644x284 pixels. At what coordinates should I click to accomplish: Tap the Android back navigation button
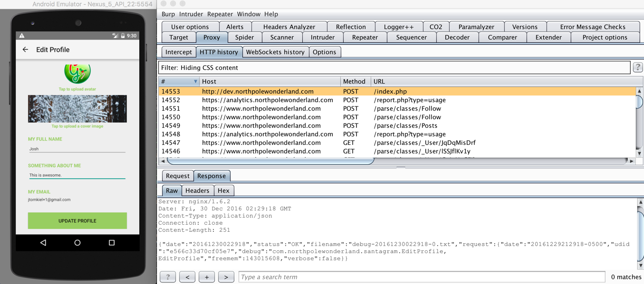pos(43,243)
